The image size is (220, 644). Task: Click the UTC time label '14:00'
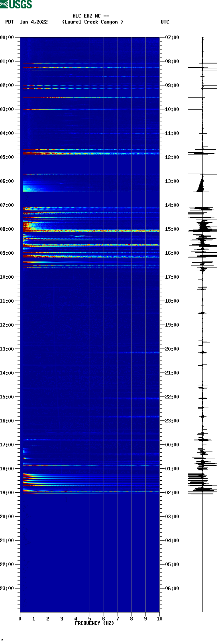pos(172,205)
